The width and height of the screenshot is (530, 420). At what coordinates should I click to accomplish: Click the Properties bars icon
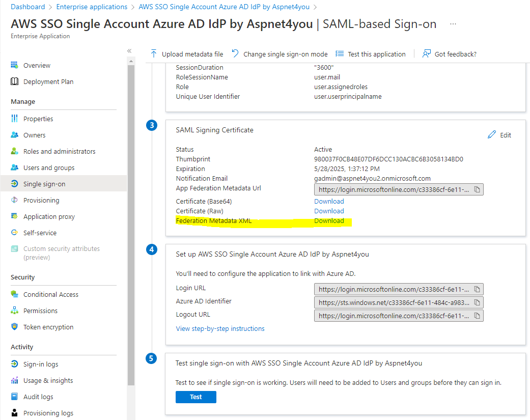pos(14,119)
